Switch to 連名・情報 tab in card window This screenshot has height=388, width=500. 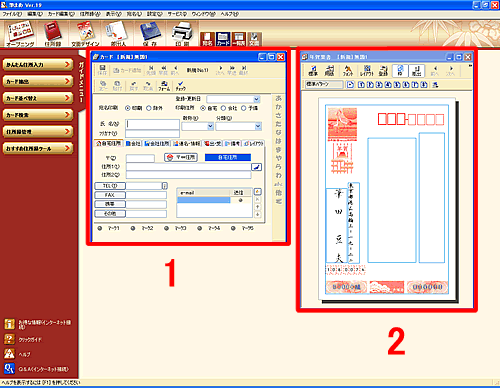[x=187, y=144]
